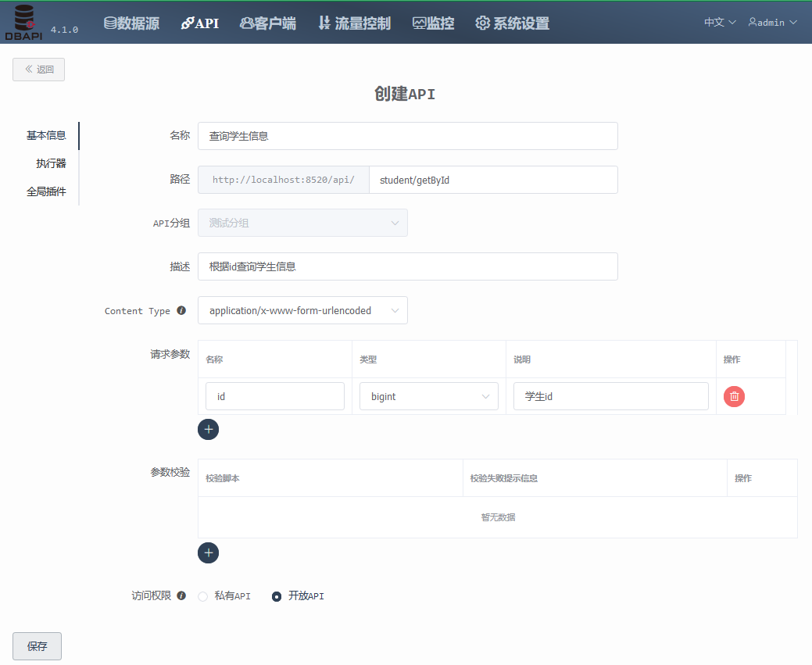Add a new request parameter with plus button
812x665 pixels.
(208, 429)
